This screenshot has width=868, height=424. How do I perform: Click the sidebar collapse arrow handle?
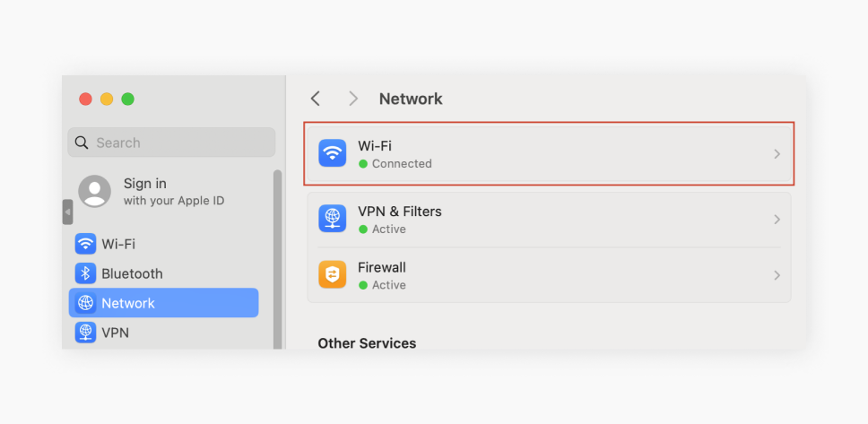(x=67, y=212)
